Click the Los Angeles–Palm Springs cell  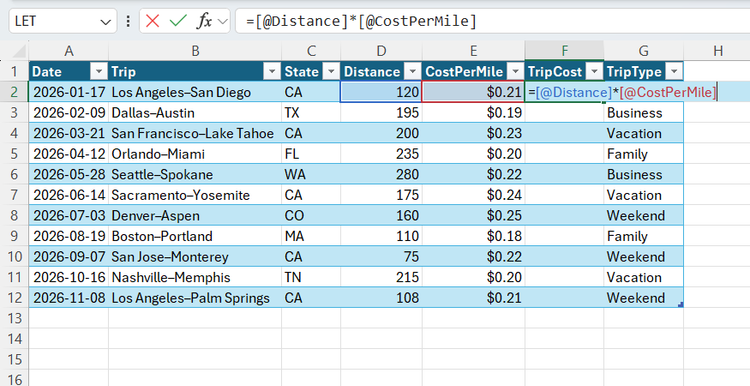click(195, 298)
